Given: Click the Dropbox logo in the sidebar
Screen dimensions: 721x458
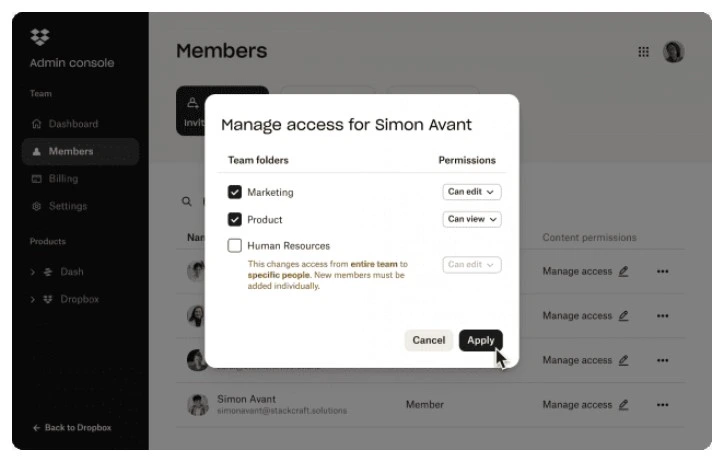Looking at the screenshot, I should click(x=40, y=37).
